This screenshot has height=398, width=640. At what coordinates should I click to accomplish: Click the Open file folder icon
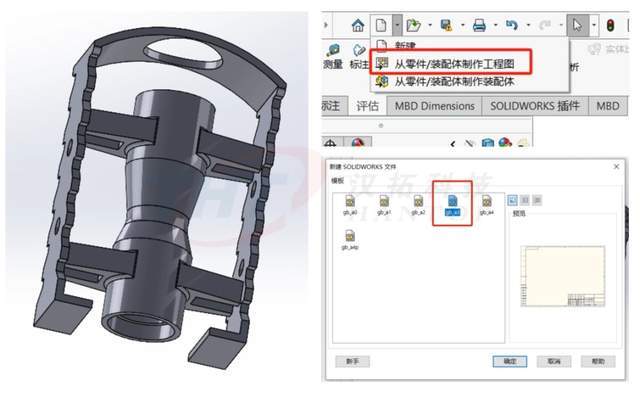(x=414, y=25)
